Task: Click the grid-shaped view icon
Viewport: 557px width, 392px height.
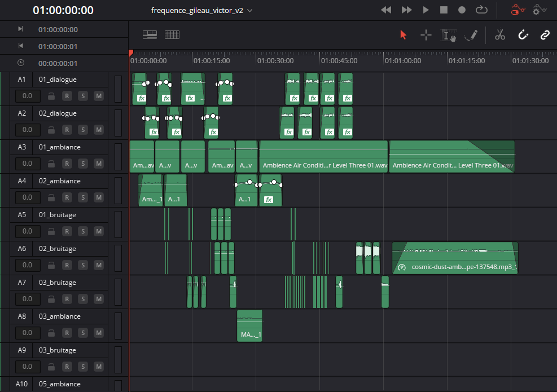Action: pos(172,34)
